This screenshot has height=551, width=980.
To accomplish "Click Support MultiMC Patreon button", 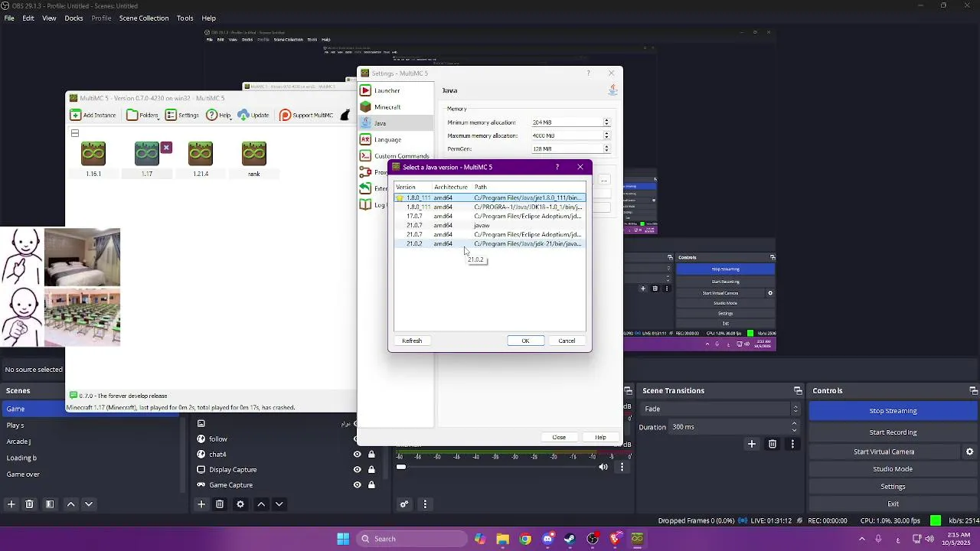I will (x=306, y=116).
